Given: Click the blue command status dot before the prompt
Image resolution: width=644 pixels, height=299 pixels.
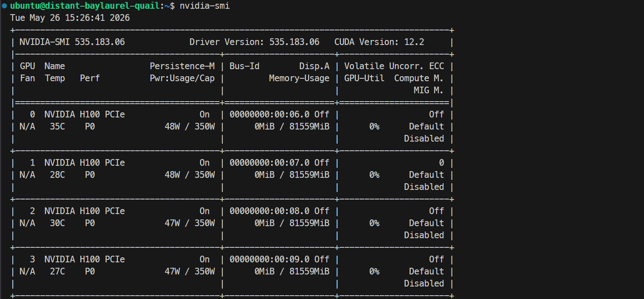Looking at the screenshot, I should point(4,6).
